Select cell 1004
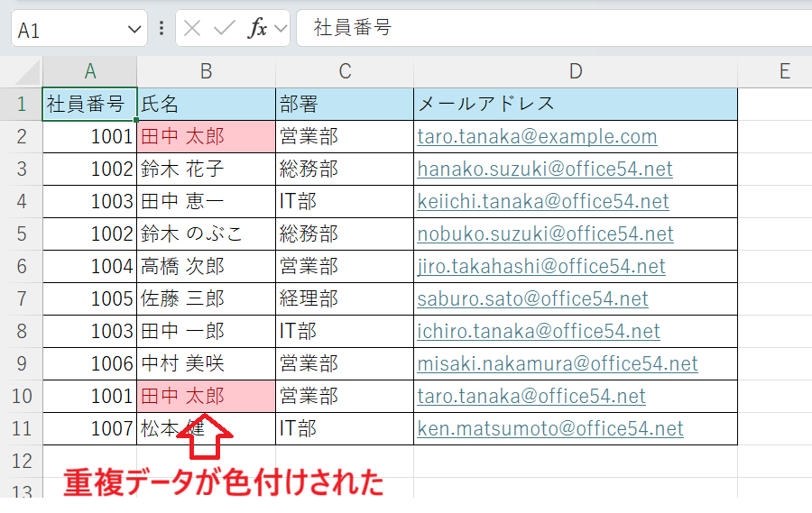The image size is (812, 513). pos(89,266)
